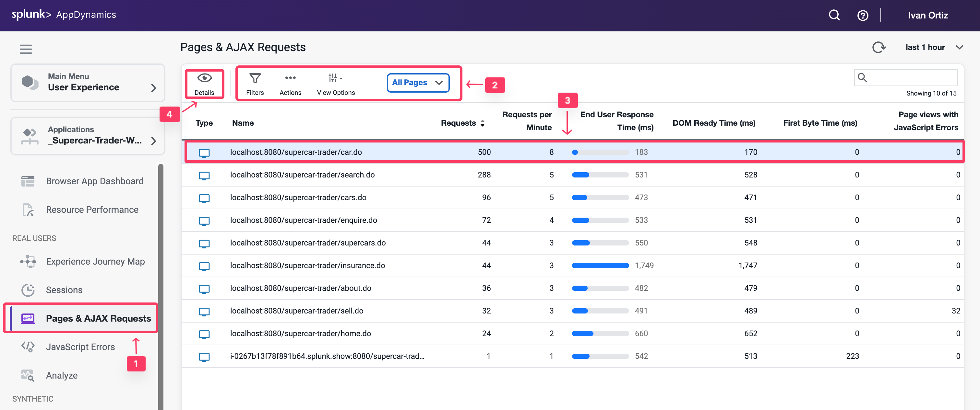Click the Details eye icon

[x=204, y=78]
